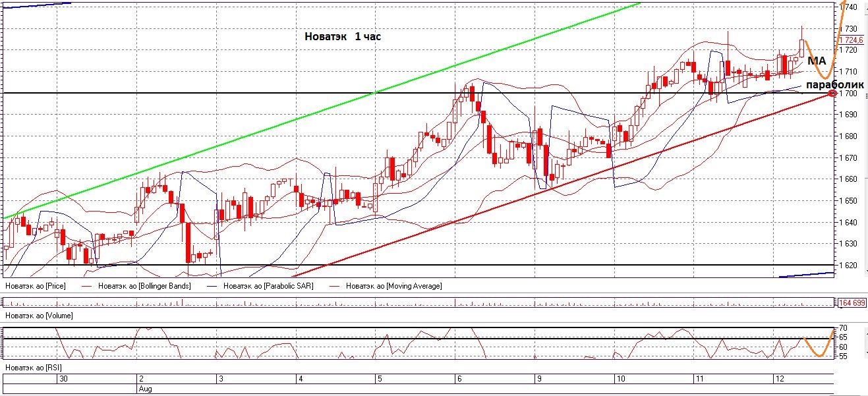Select the 'Новатэк ао [Moving Average]' legend entry
Image resolution: width=868 pixels, height=396 pixels.
(x=393, y=286)
